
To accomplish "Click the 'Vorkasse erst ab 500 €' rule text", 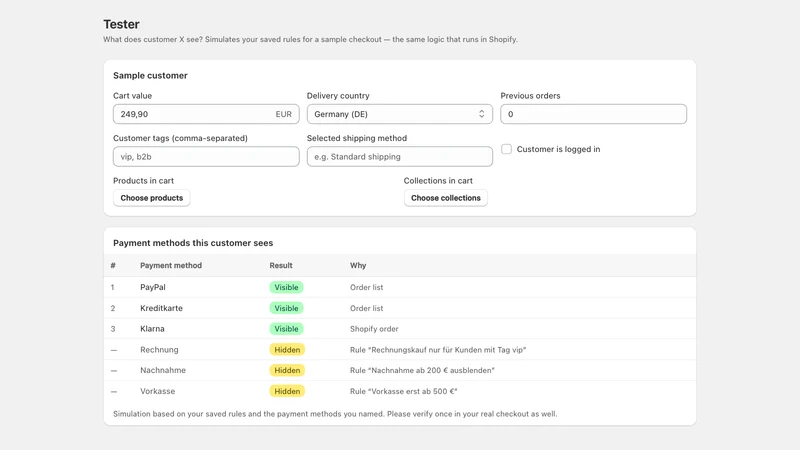I will pos(404,391).
